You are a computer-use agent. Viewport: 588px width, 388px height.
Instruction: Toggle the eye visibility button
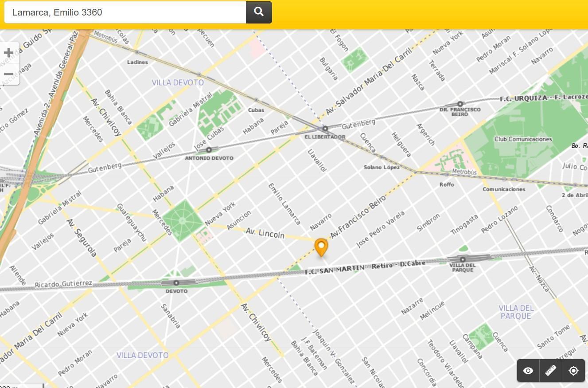[x=528, y=371]
